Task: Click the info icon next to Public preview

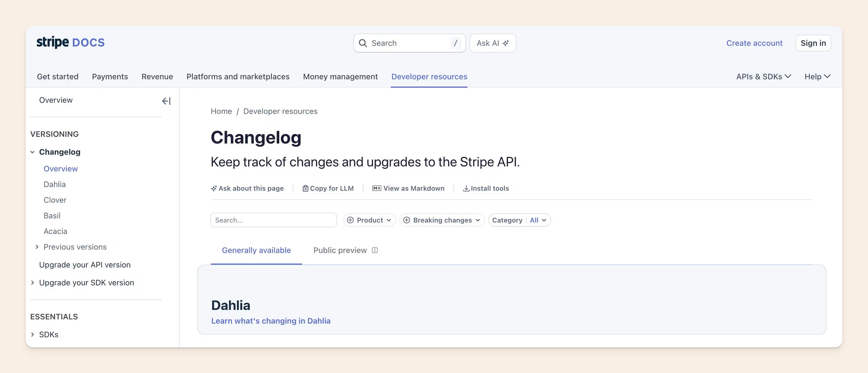Action: point(375,250)
